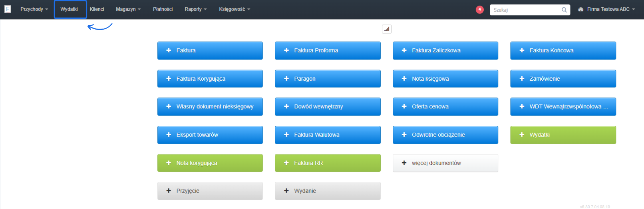Add a Faktura Korygująca
The image size is (644, 209).
(x=210, y=79)
